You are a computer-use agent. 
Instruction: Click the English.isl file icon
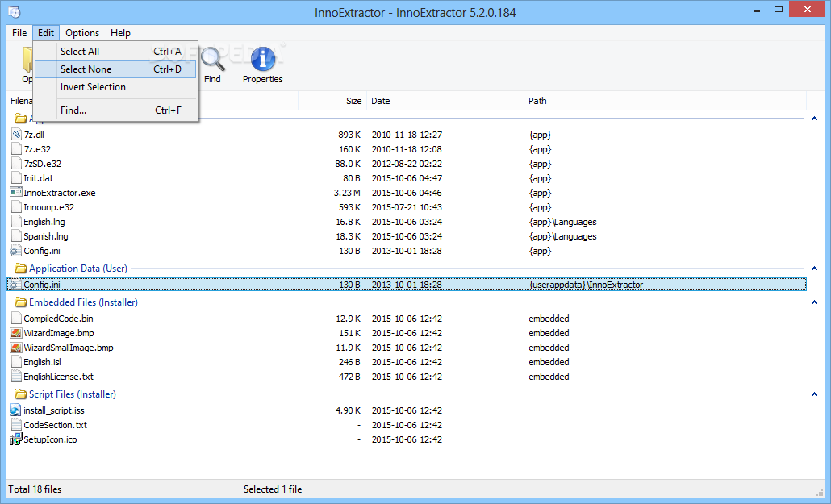click(x=16, y=362)
